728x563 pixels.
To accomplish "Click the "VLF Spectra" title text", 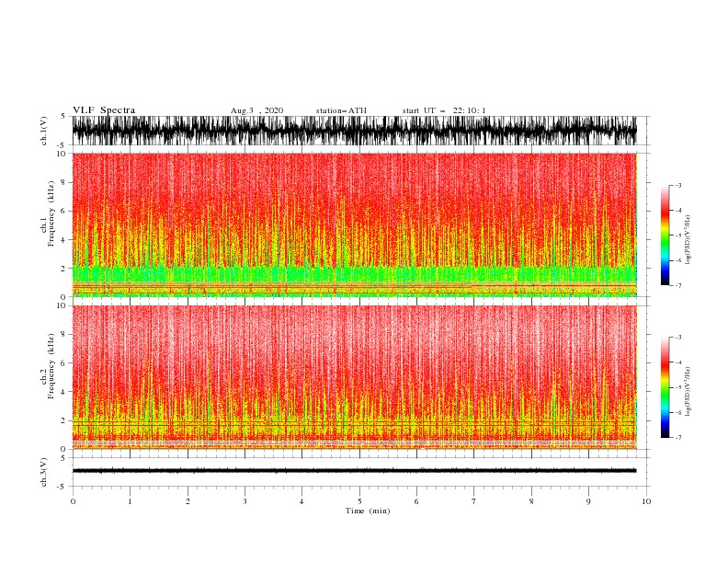I will (104, 110).
